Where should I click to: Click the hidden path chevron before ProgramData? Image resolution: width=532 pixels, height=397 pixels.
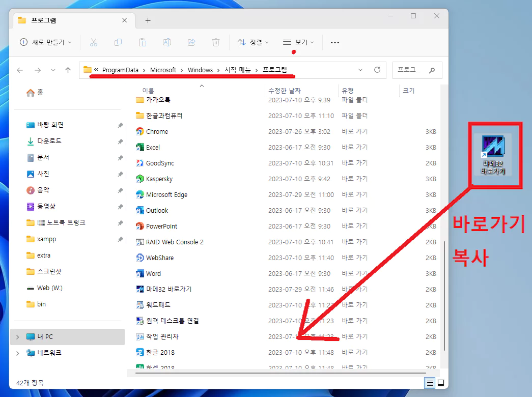(96, 70)
